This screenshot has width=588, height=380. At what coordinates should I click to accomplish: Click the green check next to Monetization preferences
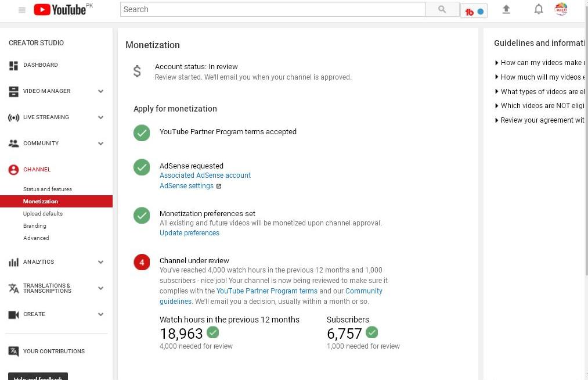[x=142, y=215]
